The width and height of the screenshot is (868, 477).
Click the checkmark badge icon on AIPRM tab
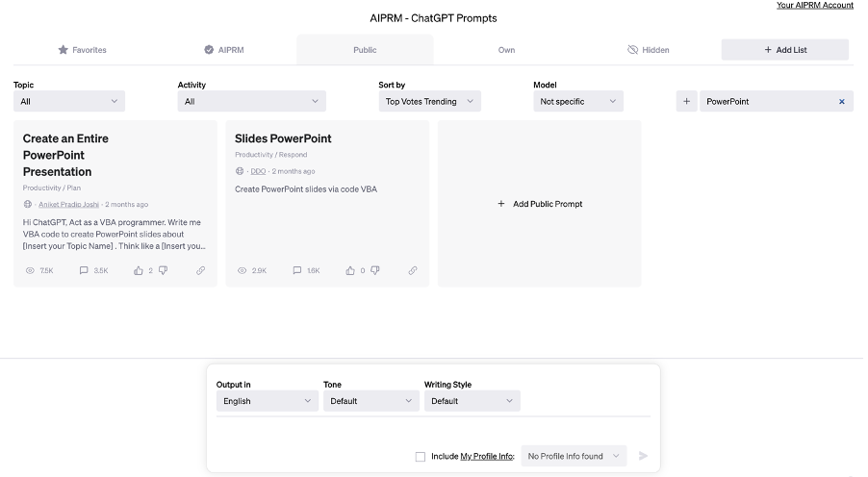tap(209, 50)
